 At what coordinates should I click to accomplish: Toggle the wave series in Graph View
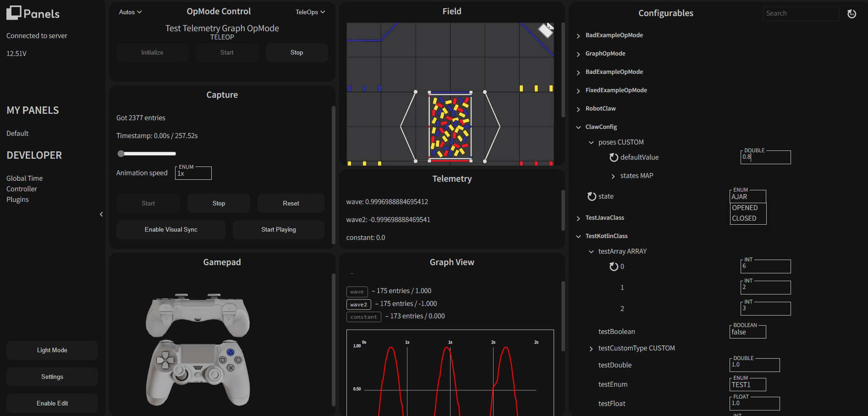tap(357, 292)
